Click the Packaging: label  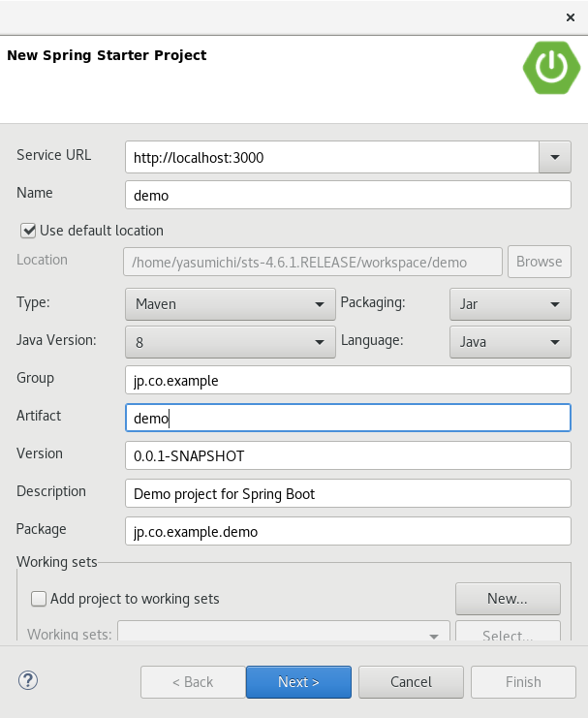coord(373,302)
